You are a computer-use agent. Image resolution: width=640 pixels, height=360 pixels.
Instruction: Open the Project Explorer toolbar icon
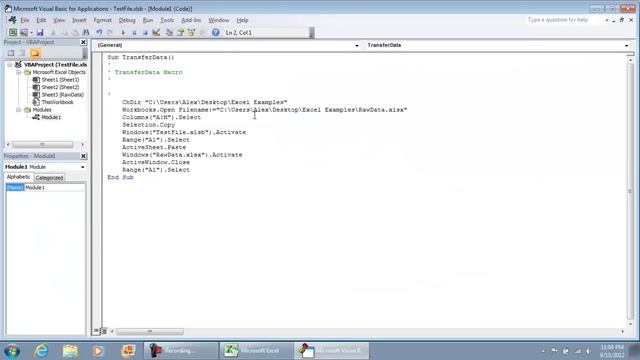click(169, 32)
